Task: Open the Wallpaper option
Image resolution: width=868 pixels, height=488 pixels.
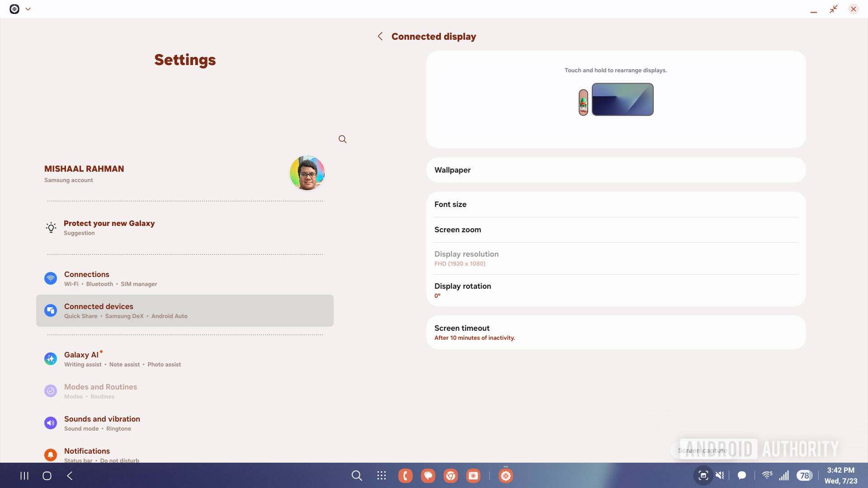Action: (616, 170)
